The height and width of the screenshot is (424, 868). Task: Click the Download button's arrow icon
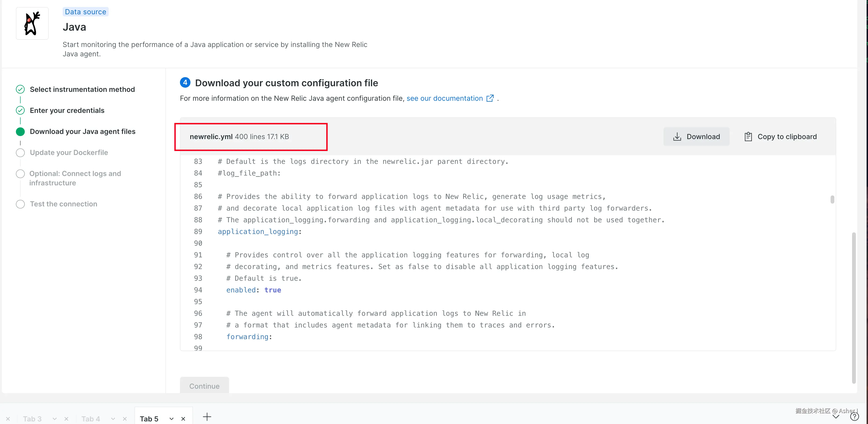(x=677, y=137)
